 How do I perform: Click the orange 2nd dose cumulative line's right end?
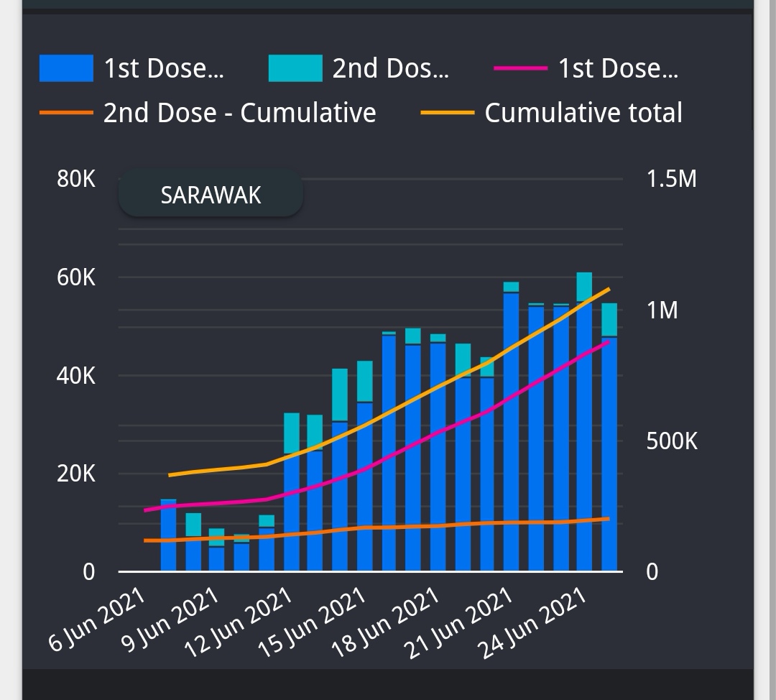tap(609, 519)
